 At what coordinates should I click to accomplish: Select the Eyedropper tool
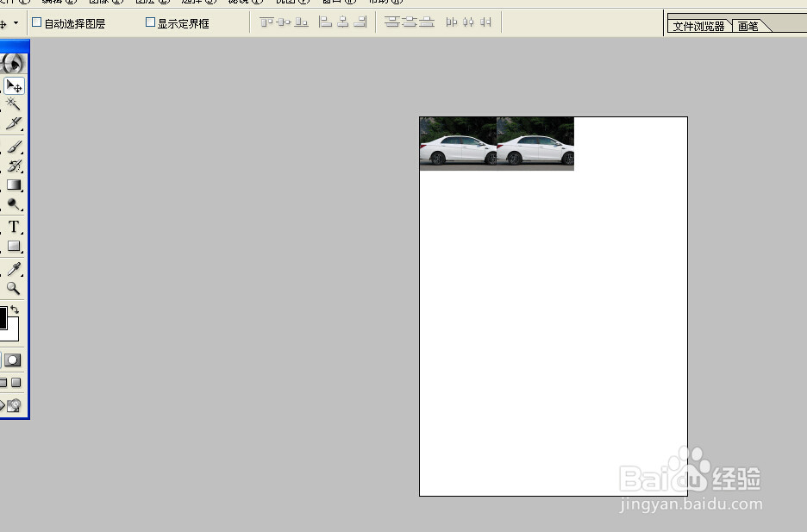tap(14, 268)
